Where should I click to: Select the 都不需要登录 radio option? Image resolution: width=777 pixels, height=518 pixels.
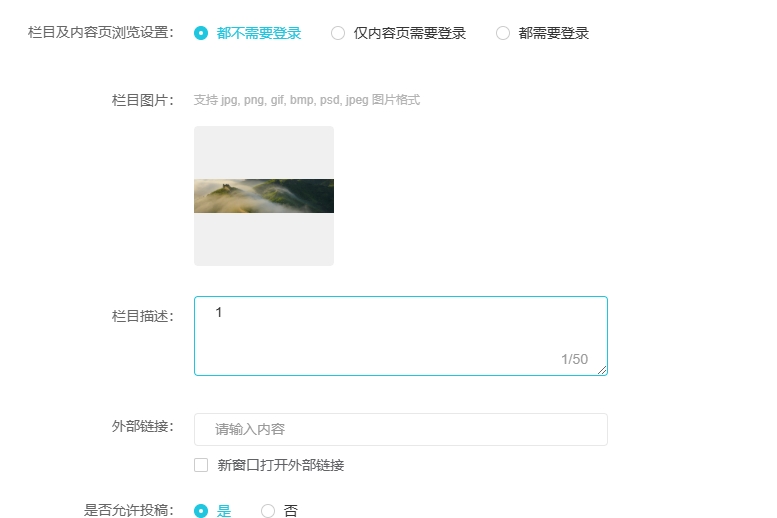pos(201,33)
